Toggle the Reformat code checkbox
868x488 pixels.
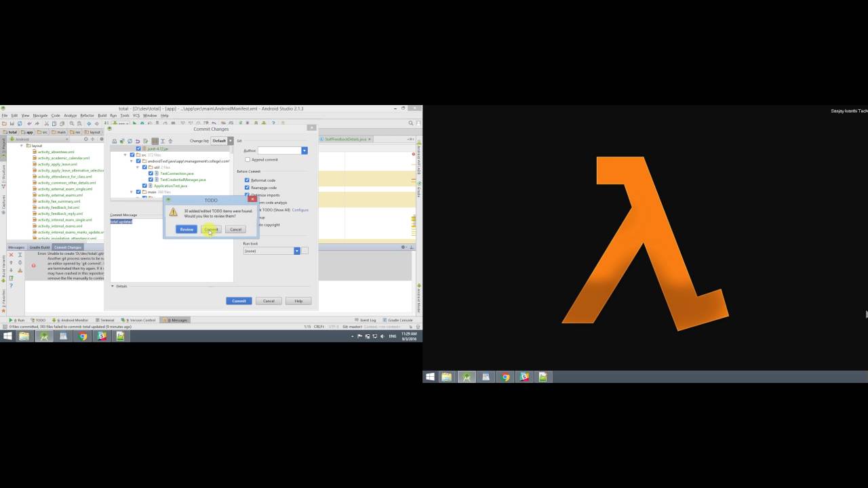click(x=247, y=180)
